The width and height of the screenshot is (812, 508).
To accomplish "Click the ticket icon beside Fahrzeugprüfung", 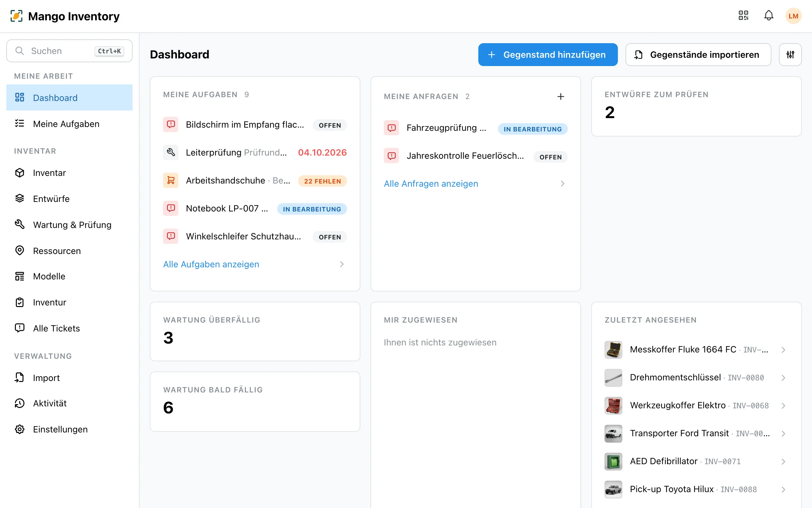I will 392,128.
